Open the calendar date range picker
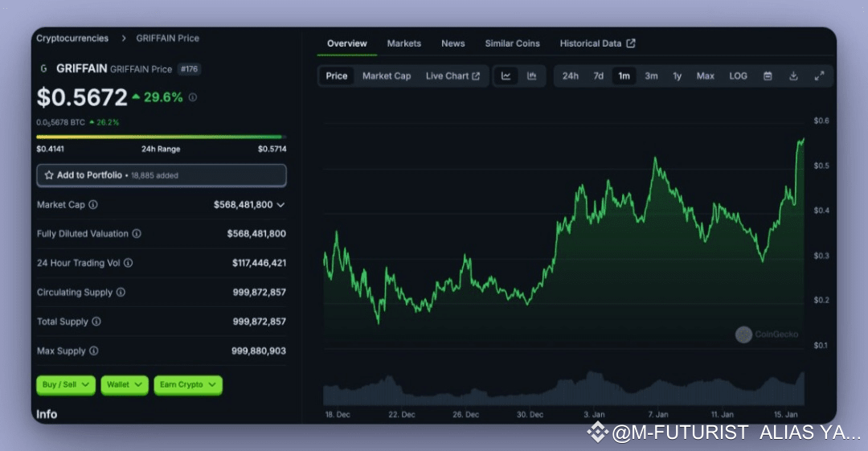The image size is (868, 451). click(768, 76)
